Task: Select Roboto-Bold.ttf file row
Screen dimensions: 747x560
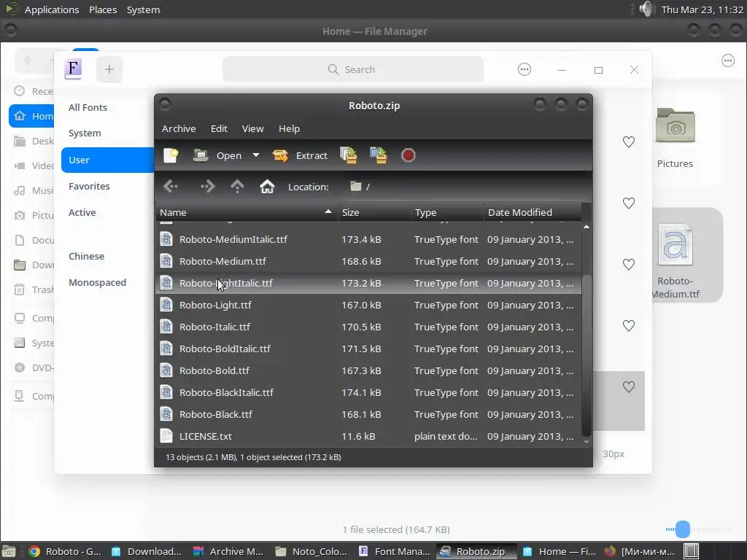Action: point(368,371)
